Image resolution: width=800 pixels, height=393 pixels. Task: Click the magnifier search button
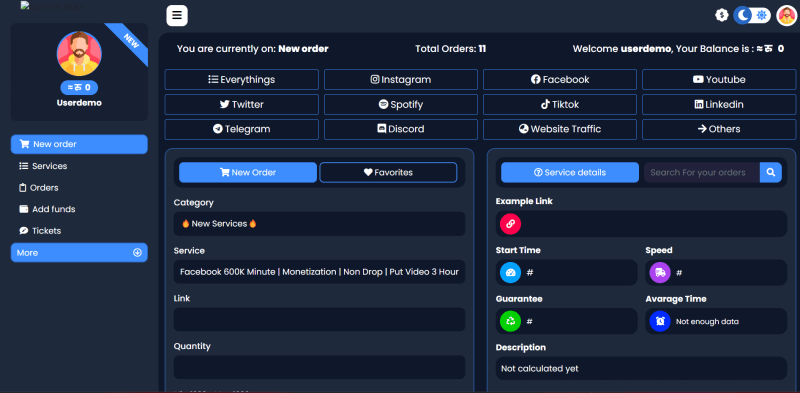click(771, 173)
